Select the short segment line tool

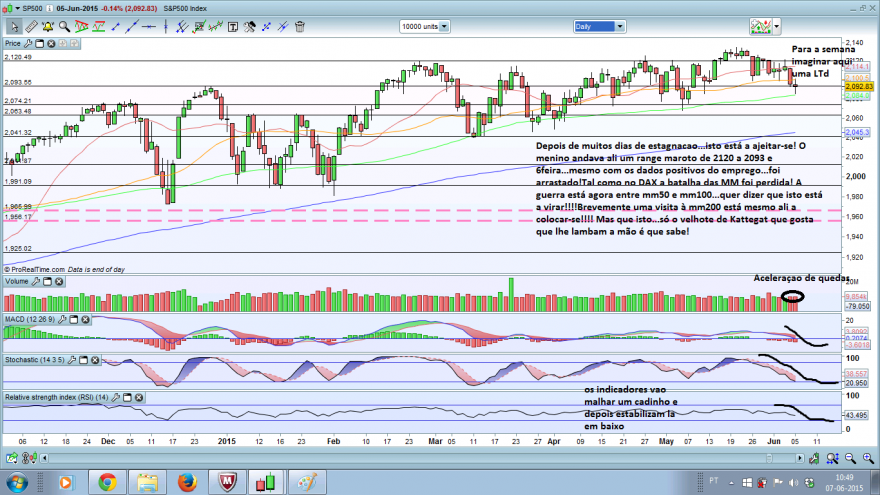click(116, 26)
